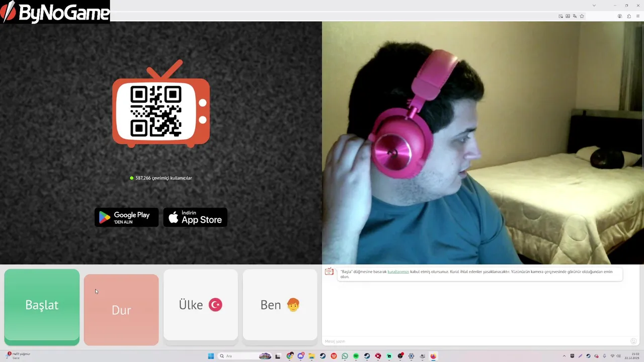Click the red Dur button
The height and width of the screenshot is (362, 644).
pyautogui.click(x=121, y=310)
